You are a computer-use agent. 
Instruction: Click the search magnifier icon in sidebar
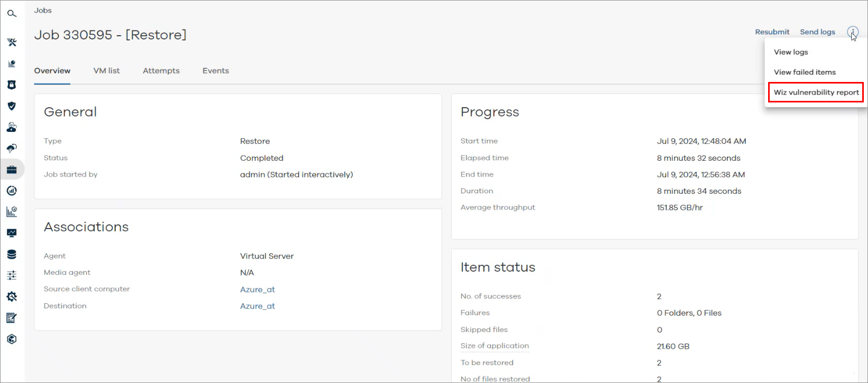tap(12, 14)
